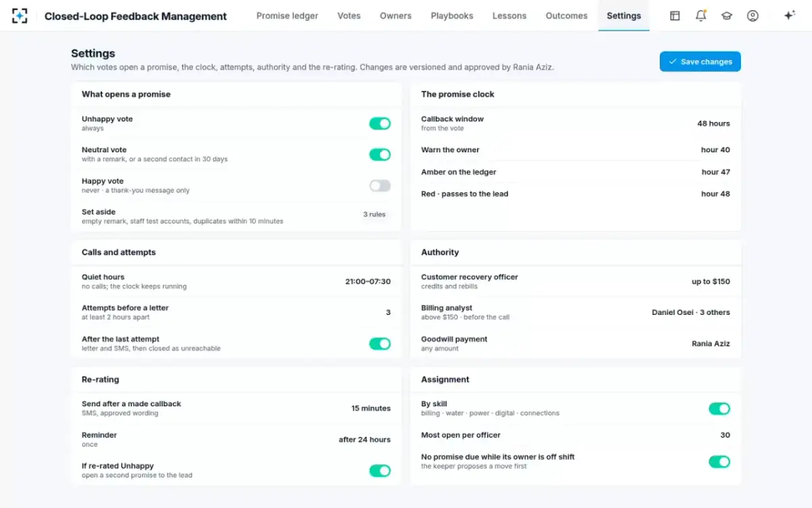Click the Assignment section heading
This screenshot has width=812, height=508.
(445, 379)
